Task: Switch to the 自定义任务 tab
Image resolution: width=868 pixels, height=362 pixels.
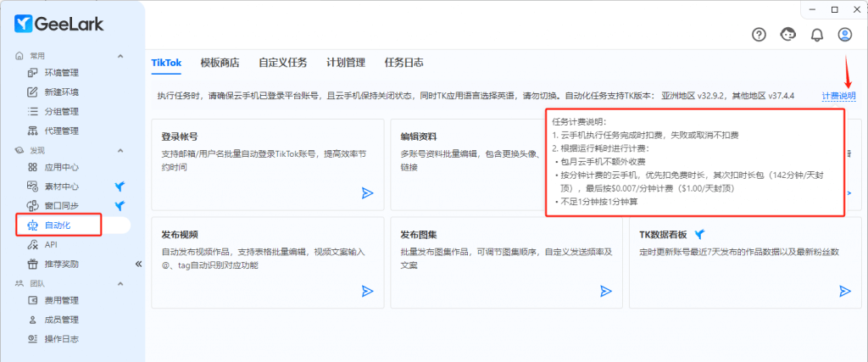Action: point(282,63)
